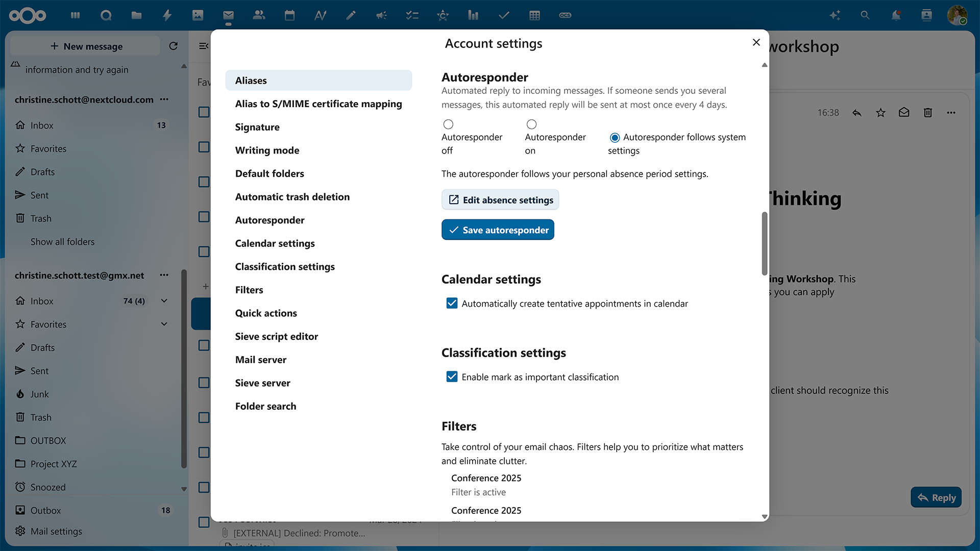Image resolution: width=980 pixels, height=551 pixels.
Task: Click Edit absence settings button
Action: 500,200
